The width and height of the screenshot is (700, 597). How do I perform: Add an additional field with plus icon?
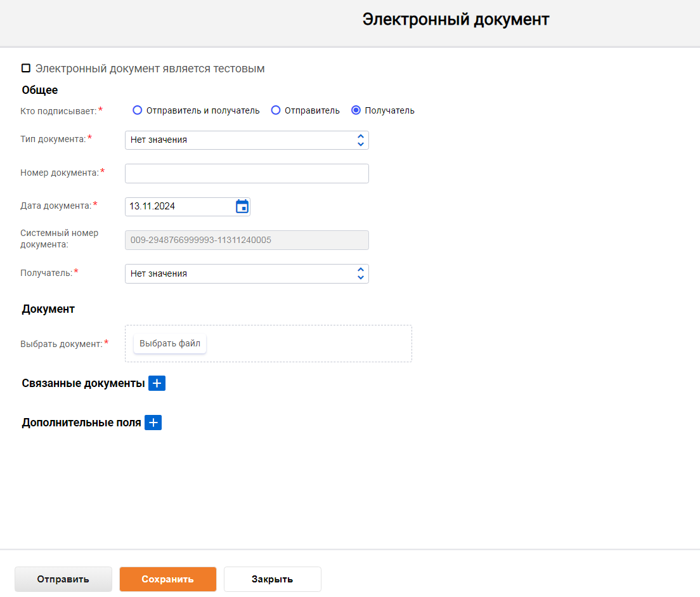[x=153, y=423]
